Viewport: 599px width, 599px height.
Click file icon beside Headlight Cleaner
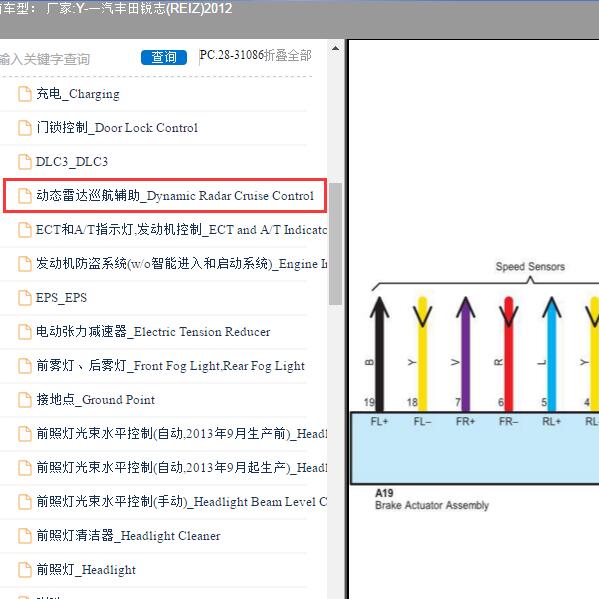(x=25, y=536)
